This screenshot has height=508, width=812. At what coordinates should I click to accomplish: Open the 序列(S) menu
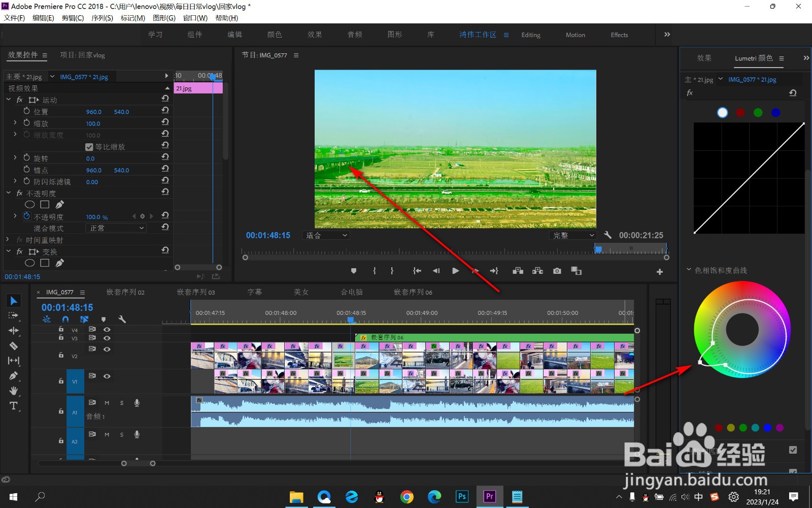click(102, 18)
